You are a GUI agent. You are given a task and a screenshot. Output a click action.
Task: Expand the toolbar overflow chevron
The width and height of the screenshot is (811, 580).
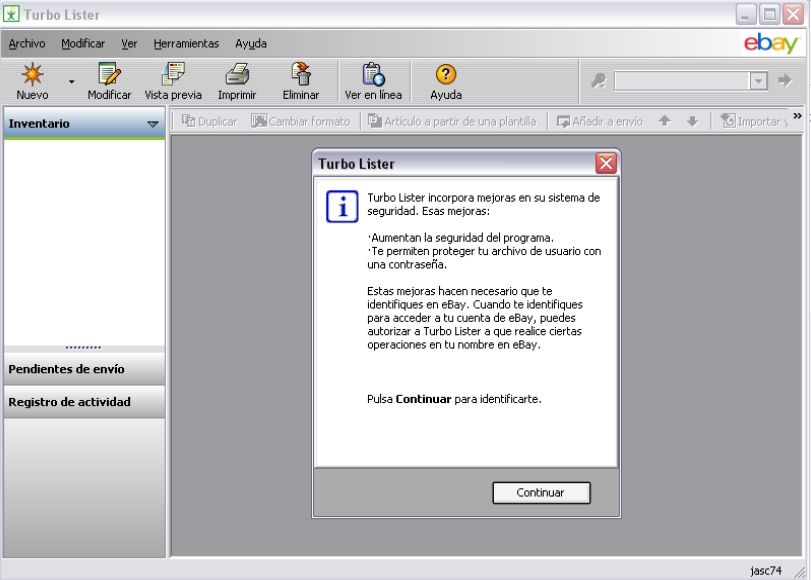(797, 116)
